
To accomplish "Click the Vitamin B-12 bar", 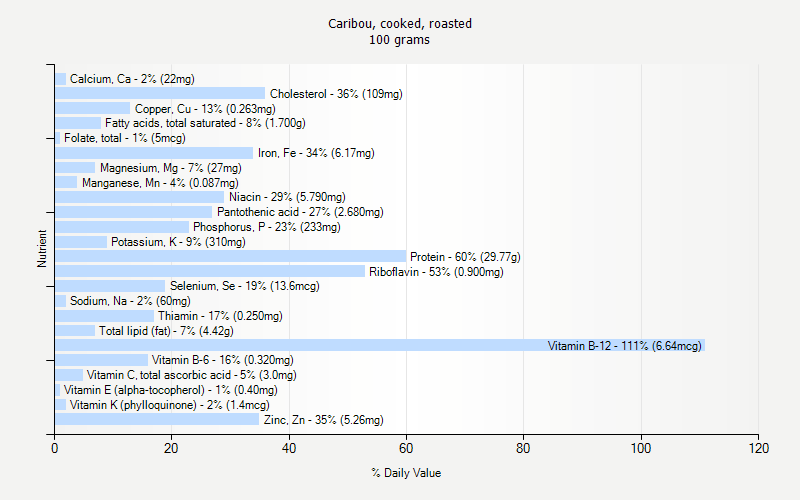I will pos(300,345).
